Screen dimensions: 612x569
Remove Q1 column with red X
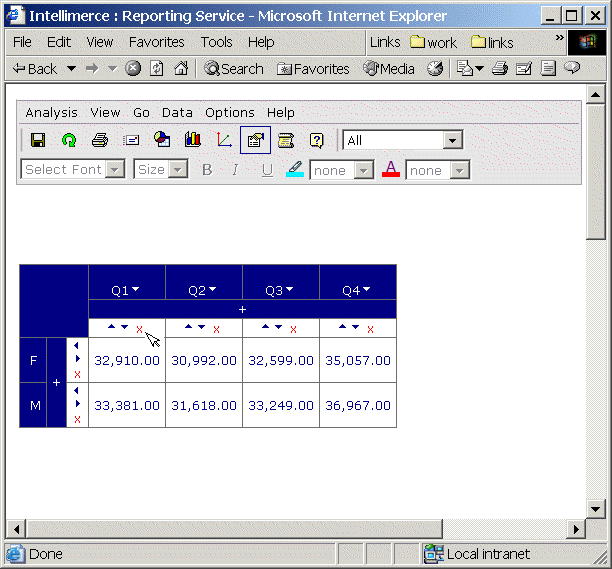pyautogui.click(x=139, y=329)
